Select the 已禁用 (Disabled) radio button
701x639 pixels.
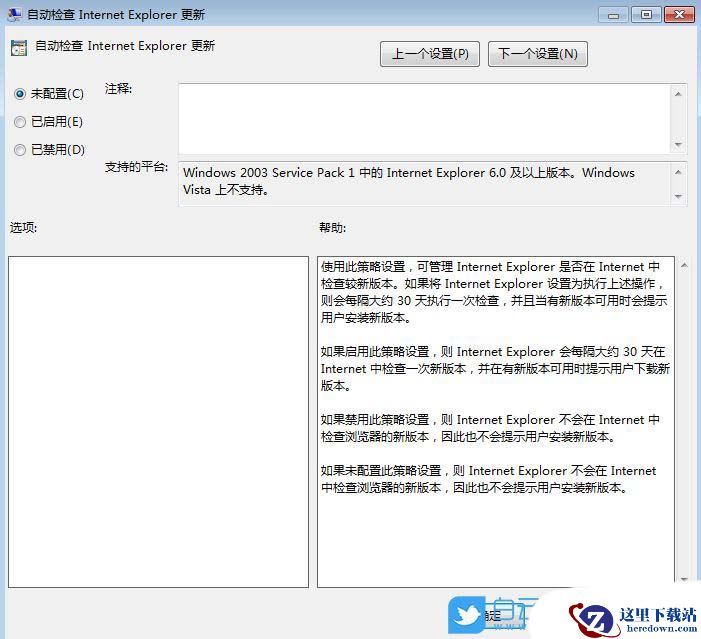click(x=20, y=150)
